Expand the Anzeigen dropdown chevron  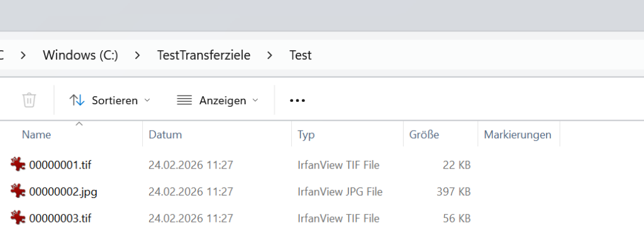(x=255, y=100)
